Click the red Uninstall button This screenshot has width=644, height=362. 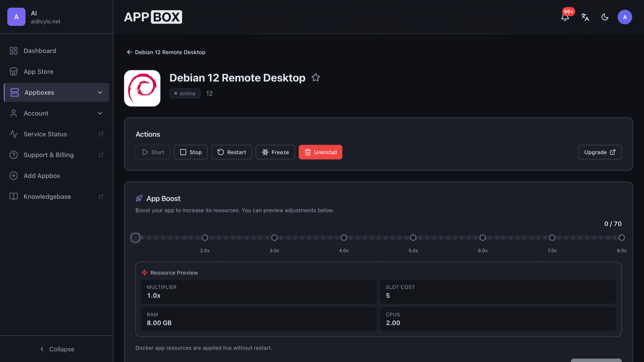tap(320, 152)
